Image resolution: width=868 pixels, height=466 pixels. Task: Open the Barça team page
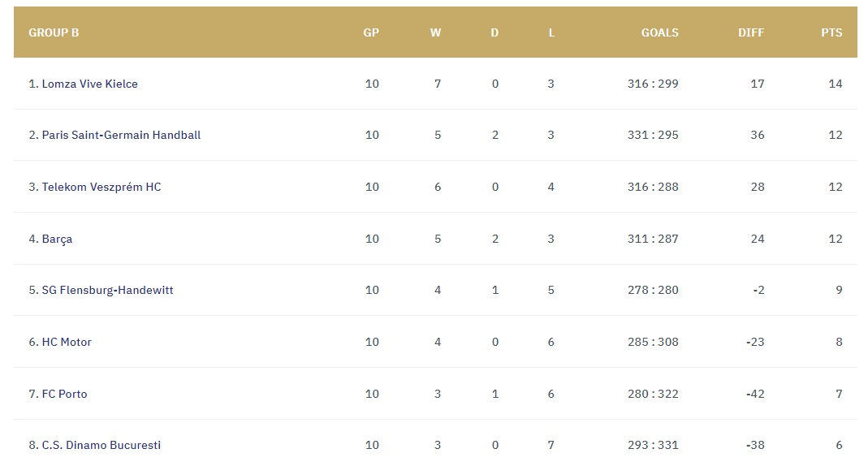pyautogui.click(x=57, y=239)
